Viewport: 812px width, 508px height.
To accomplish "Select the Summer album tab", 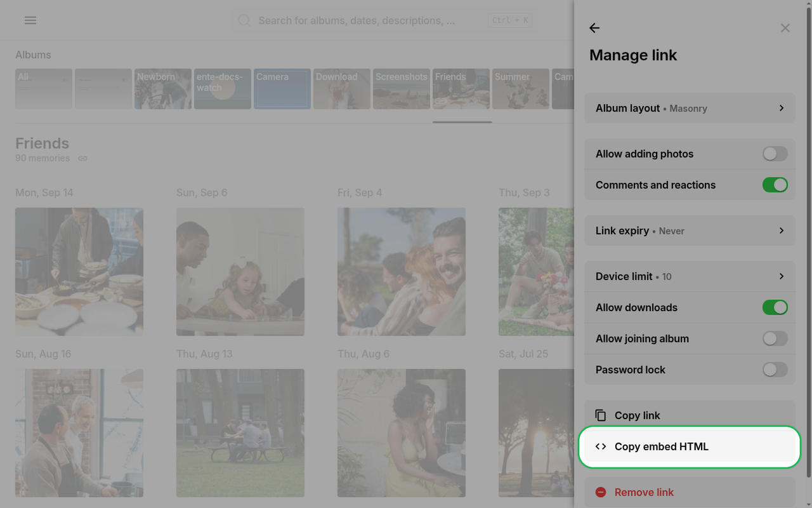I will tap(521, 89).
